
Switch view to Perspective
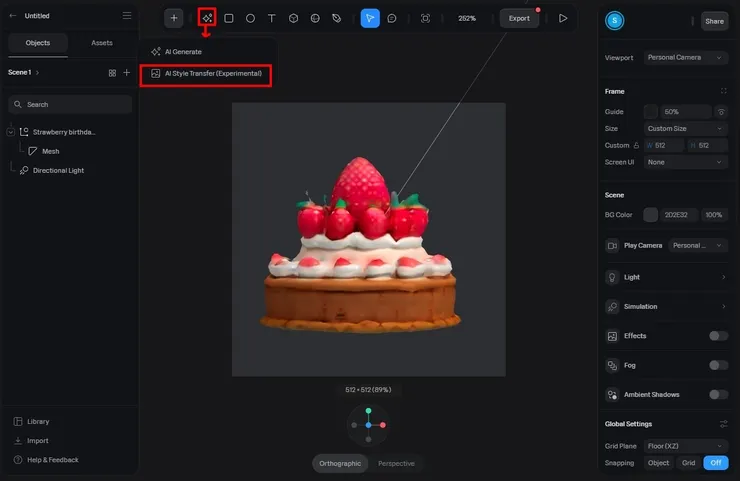pos(396,464)
